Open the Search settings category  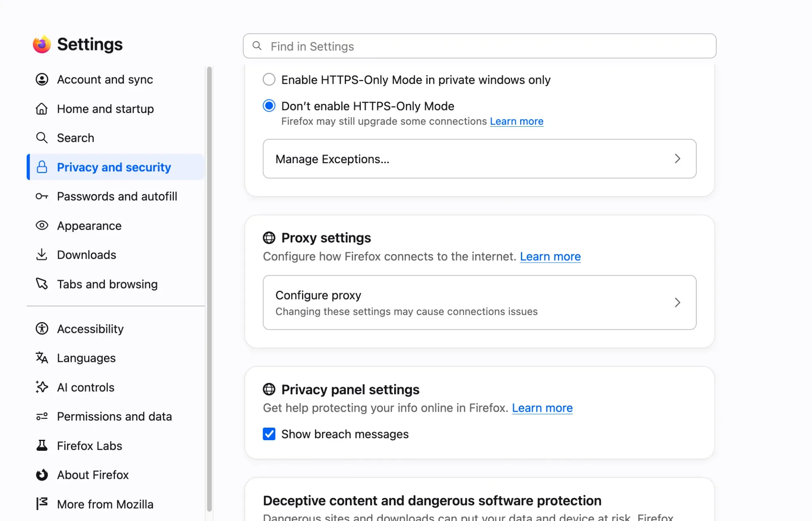116,138
